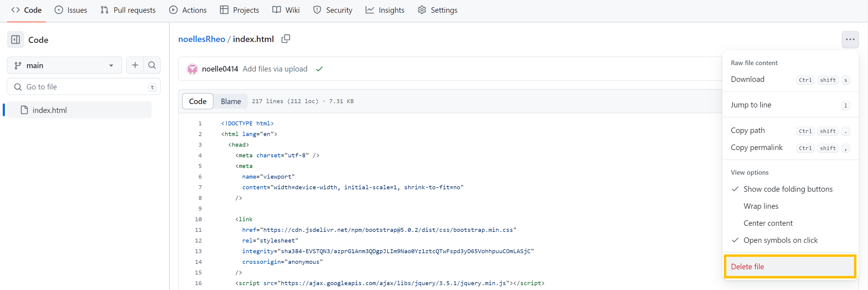Click the 'crossorigin="anonymous"' code line
The height and width of the screenshot is (290, 868).
282,262
